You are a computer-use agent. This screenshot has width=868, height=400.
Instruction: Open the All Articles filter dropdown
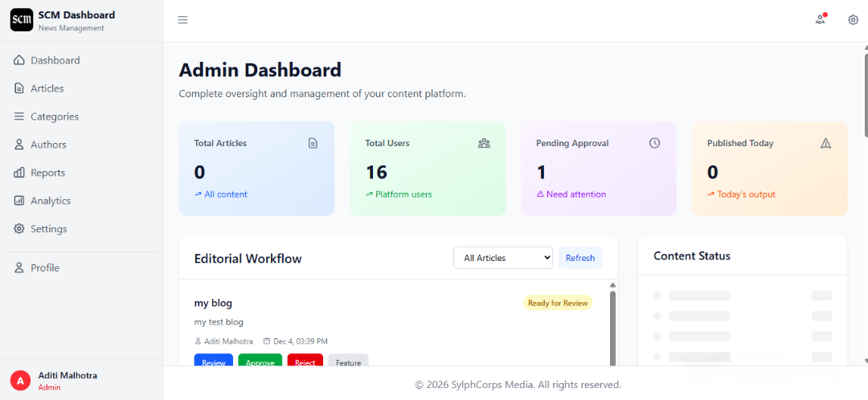(502, 258)
